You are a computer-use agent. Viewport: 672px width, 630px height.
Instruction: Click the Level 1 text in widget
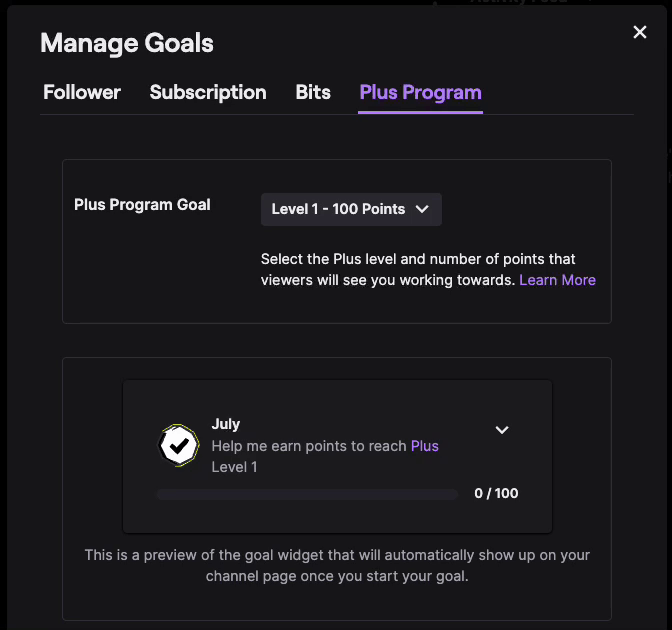coord(234,467)
